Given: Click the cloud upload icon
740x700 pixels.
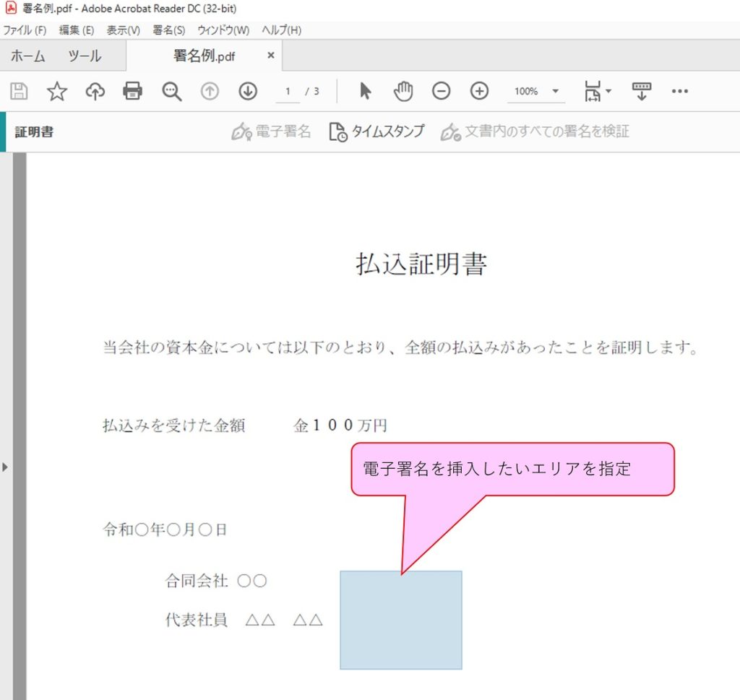Looking at the screenshot, I should [95, 91].
